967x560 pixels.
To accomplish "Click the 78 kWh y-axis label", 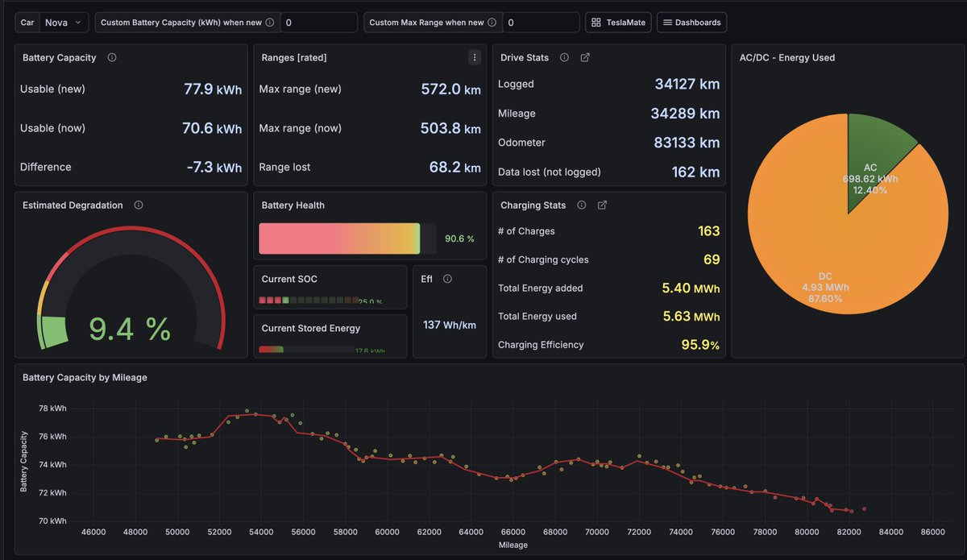I will point(52,409).
